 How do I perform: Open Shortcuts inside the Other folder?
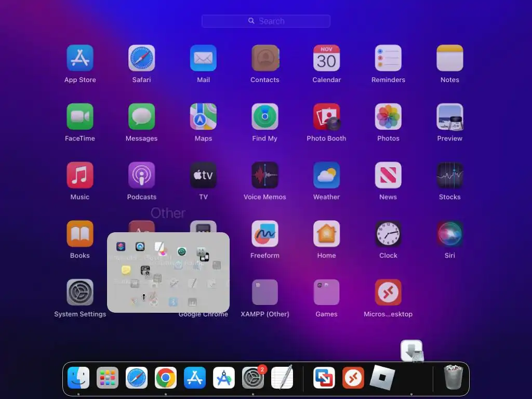(121, 246)
